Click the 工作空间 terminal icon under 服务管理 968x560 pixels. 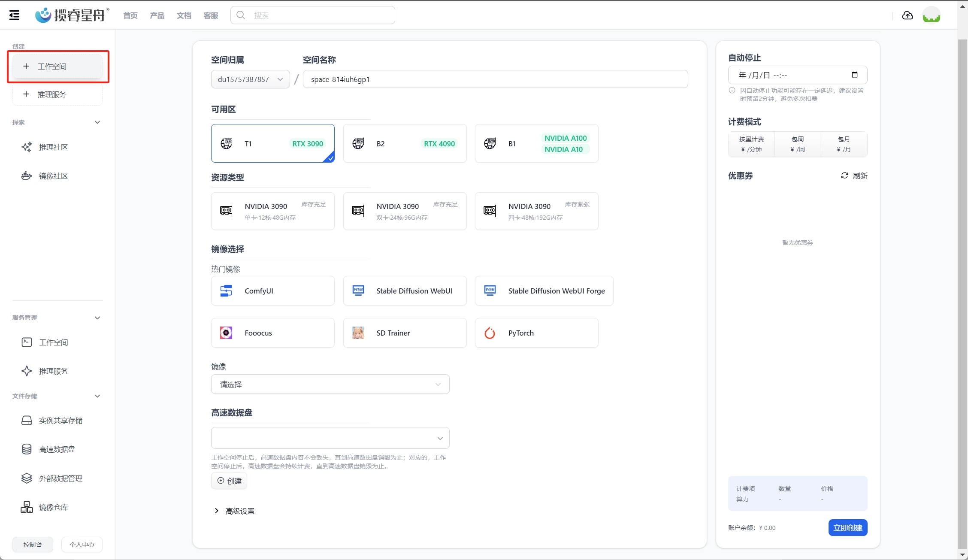pyautogui.click(x=27, y=342)
